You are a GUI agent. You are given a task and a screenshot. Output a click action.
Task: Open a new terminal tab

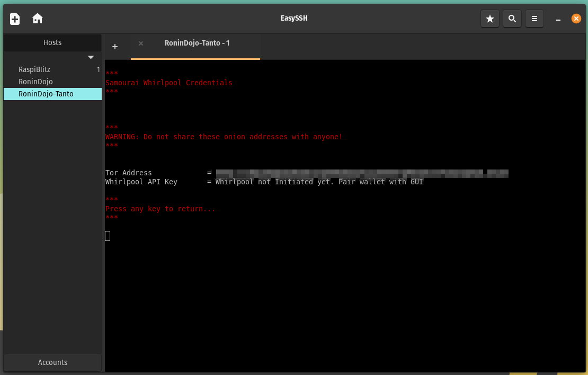(115, 47)
